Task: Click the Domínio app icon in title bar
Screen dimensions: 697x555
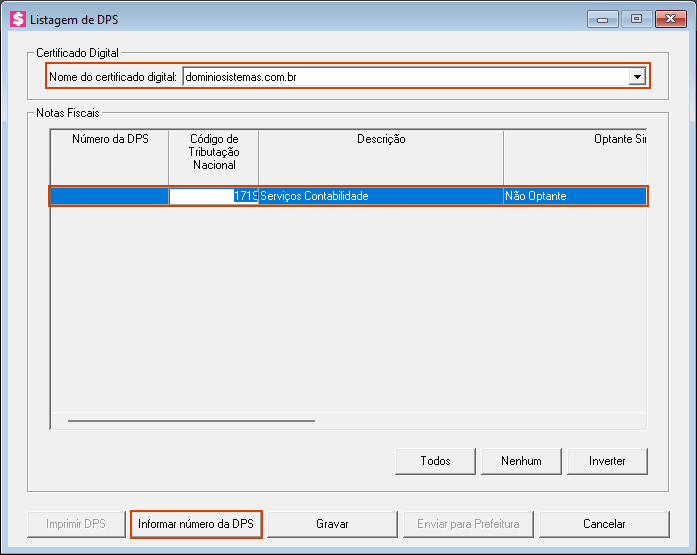Action: pos(17,18)
